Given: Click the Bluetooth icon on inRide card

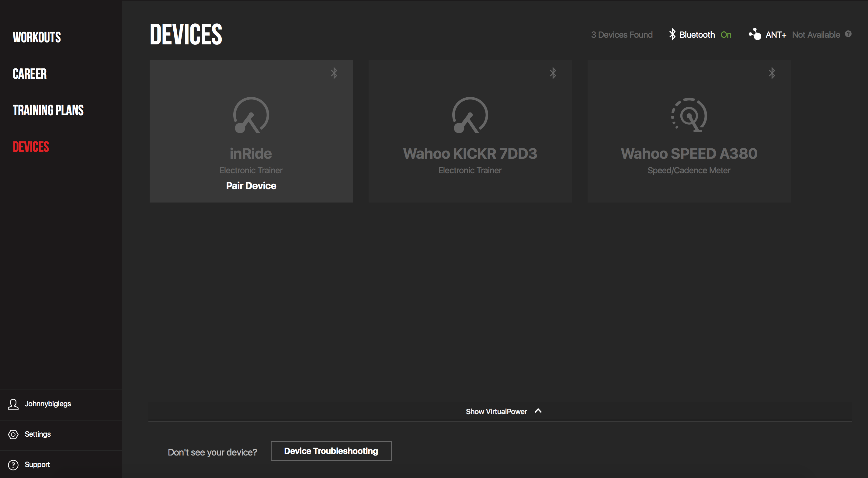Looking at the screenshot, I should (x=334, y=73).
